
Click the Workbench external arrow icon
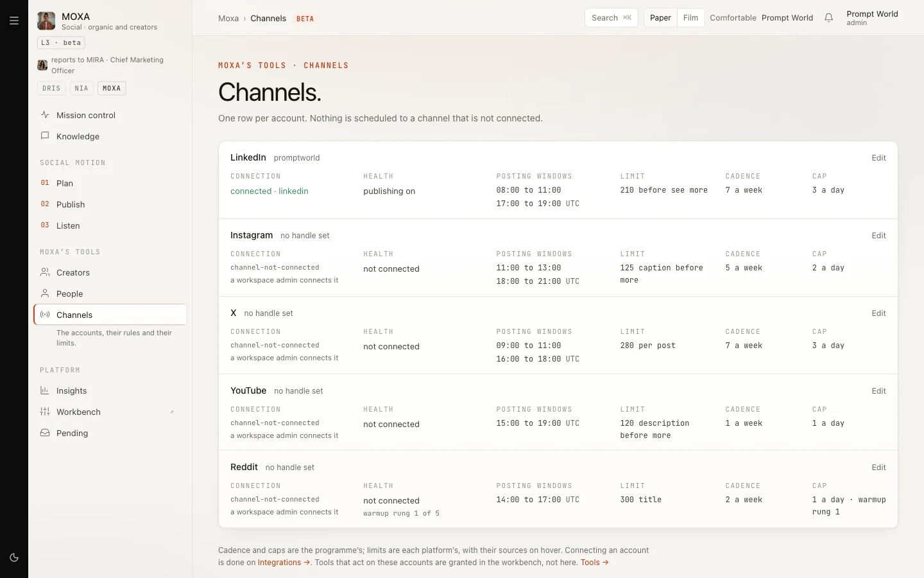pyautogui.click(x=172, y=412)
